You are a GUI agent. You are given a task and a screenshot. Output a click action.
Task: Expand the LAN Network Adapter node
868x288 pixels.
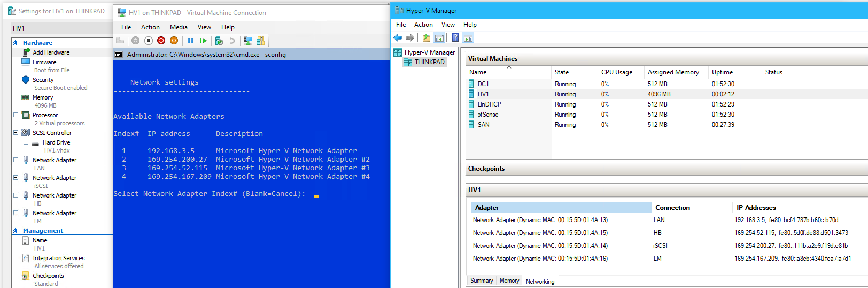tap(16, 160)
